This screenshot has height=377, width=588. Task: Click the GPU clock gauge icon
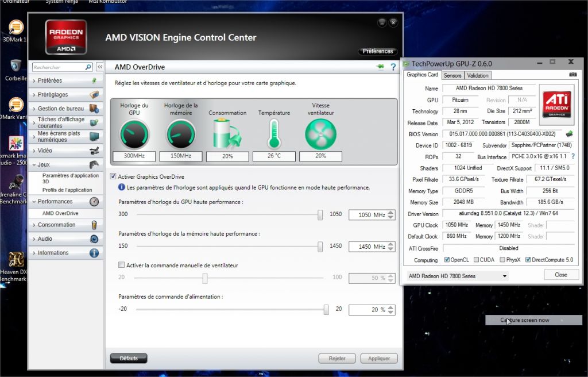coord(134,134)
